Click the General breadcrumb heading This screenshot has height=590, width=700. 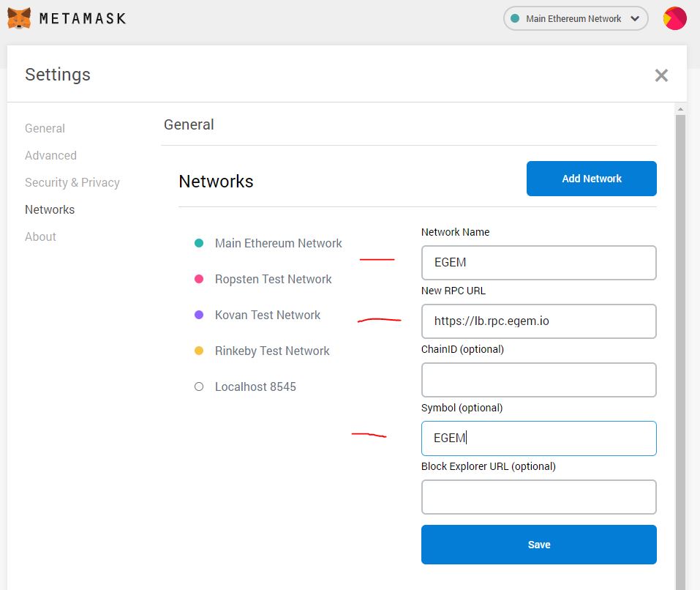[189, 124]
